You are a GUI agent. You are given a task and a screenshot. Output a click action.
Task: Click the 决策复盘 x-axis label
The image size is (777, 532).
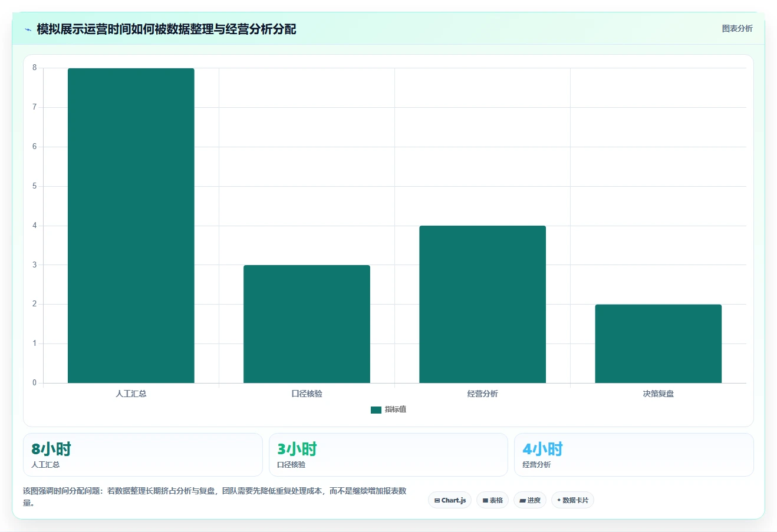tap(658, 394)
